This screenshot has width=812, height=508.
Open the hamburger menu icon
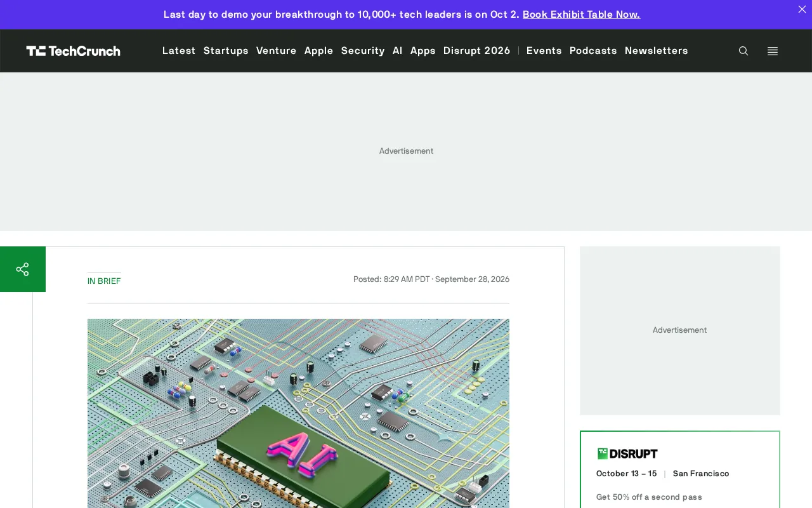(773, 51)
